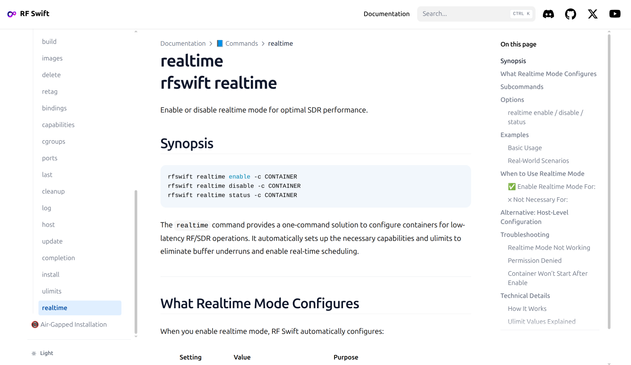
Task: Jump to Enable Realtime Mode For
Action: [x=551, y=186]
